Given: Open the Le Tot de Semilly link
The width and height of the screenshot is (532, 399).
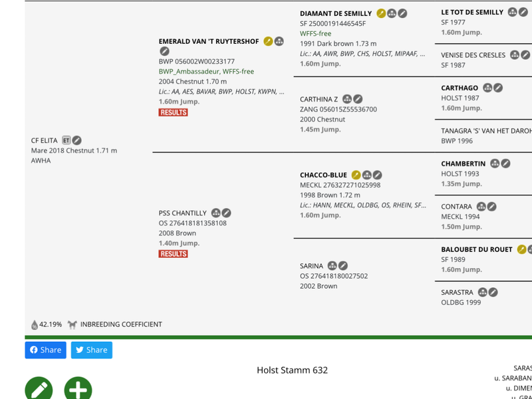Looking at the screenshot, I should coord(472,12).
